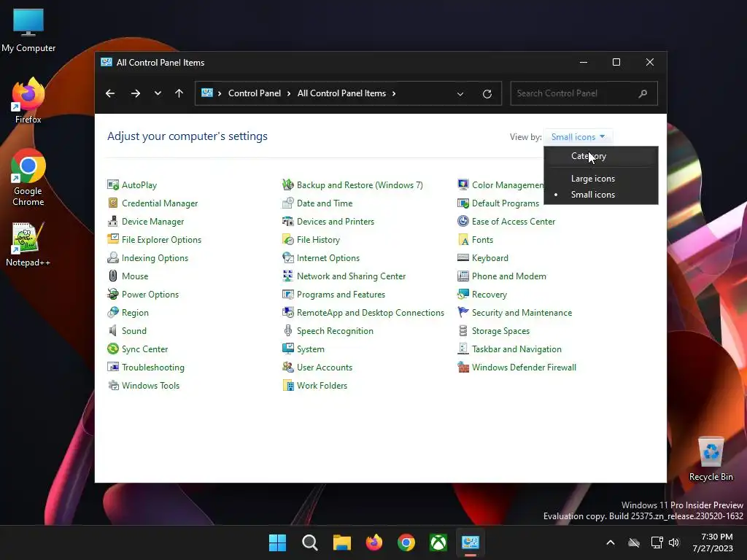Click the Indexing Options icon
Image resolution: width=747 pixels, height=560 pixels.
click(113, 257)
